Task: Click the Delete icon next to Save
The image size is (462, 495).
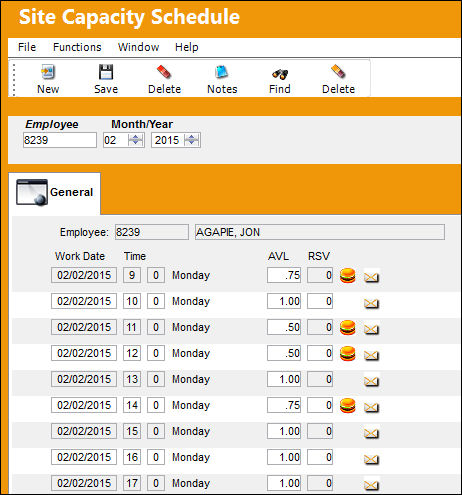Action: click(x=164, y=72)
